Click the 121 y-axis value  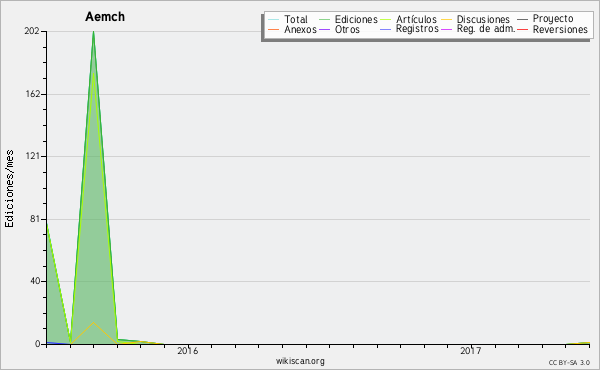pos(33,156)
